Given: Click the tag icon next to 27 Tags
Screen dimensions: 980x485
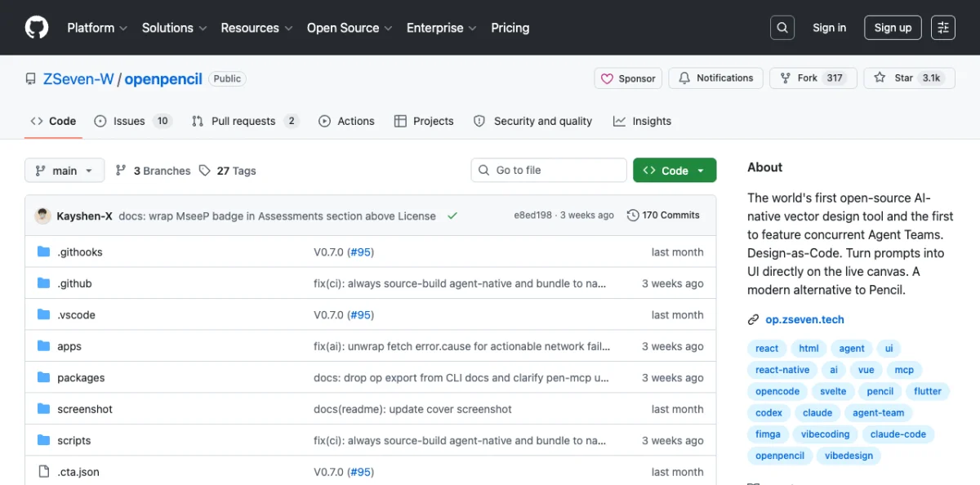Looking at the screenshot, I should [205, 171].
